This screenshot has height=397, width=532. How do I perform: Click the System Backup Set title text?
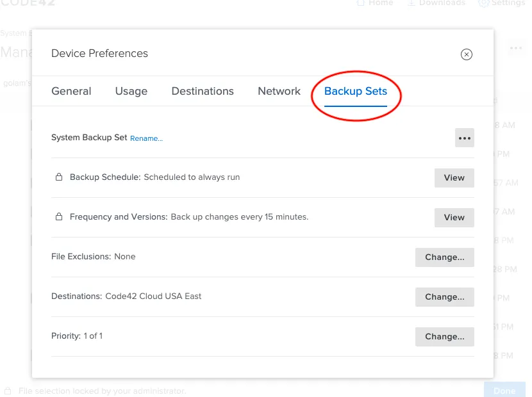tap(89, 137)
